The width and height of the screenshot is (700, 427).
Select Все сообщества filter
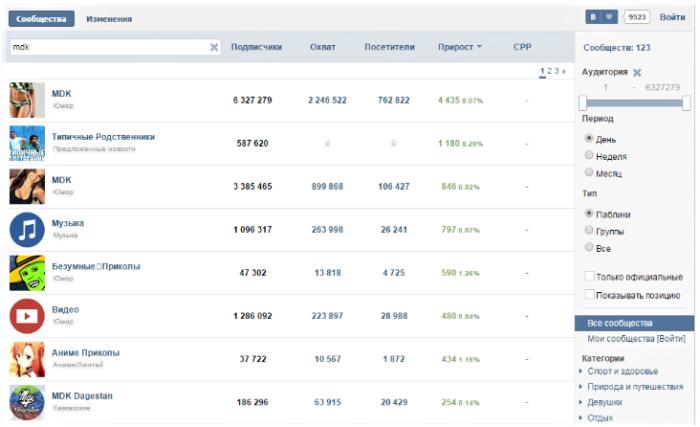(x=634, y=323)
